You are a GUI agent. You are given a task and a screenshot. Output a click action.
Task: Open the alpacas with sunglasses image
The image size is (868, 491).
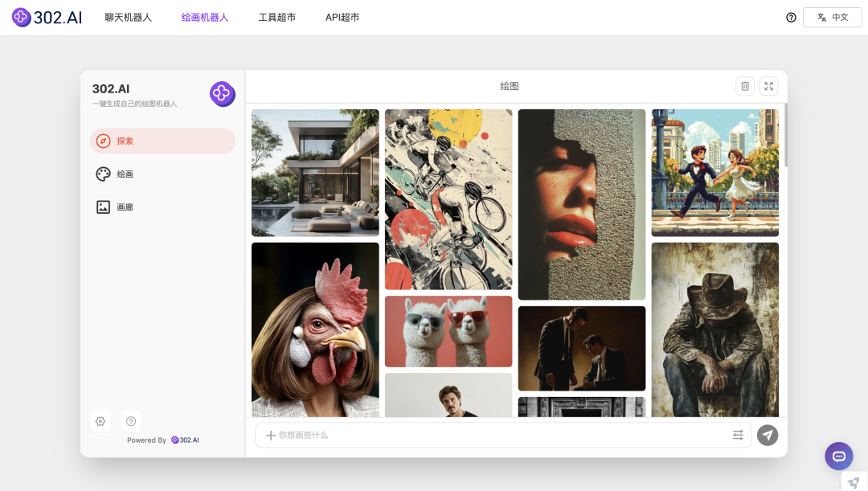(x=448, y=331)
